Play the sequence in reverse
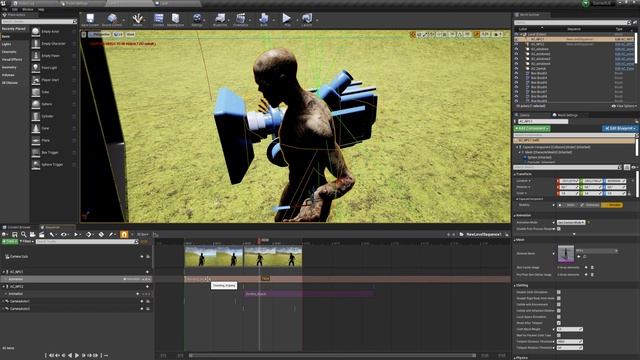 tap(70, 356)
